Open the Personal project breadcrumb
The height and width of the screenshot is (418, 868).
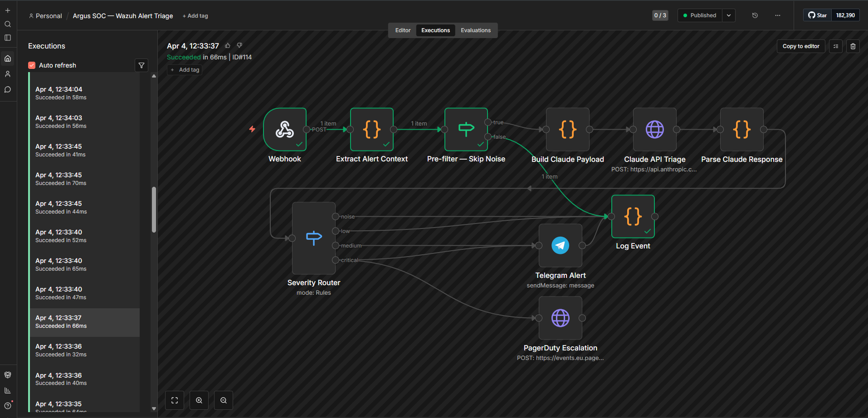[45, 16]
